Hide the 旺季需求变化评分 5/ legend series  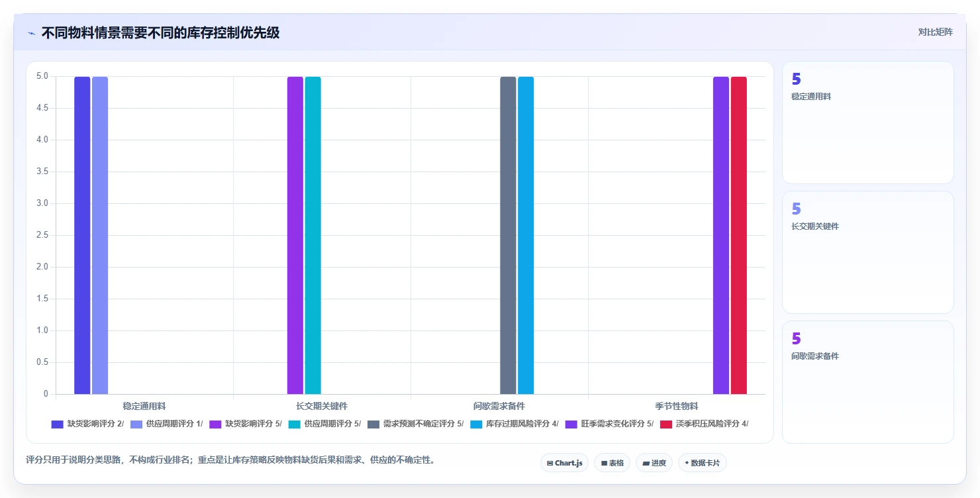pos(609,424)
